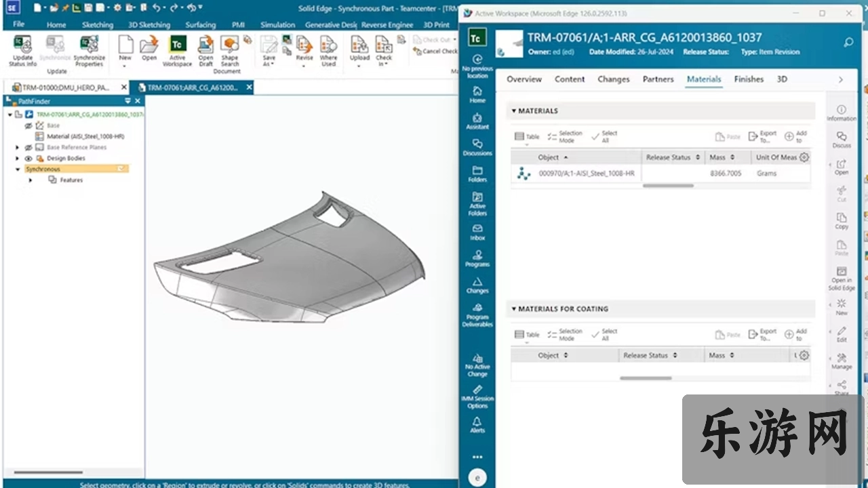Expand Design Bodies tree node
This screenshot has width=868, height=488.
pyautogui.click(x=18, y=158)
